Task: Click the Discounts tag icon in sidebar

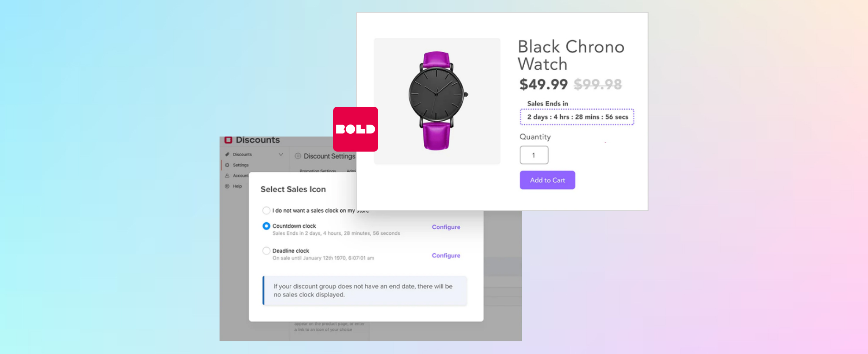Action: point(227,155)
